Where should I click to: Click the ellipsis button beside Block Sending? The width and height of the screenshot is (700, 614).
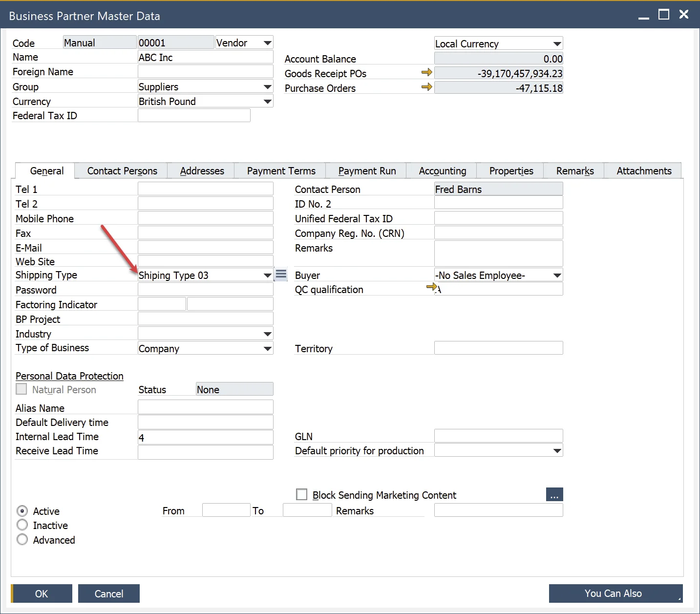coord(554,495)
